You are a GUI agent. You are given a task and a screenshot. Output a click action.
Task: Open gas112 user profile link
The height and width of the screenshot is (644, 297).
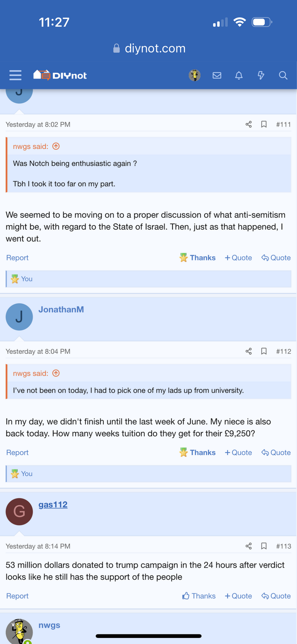[53, 505]
